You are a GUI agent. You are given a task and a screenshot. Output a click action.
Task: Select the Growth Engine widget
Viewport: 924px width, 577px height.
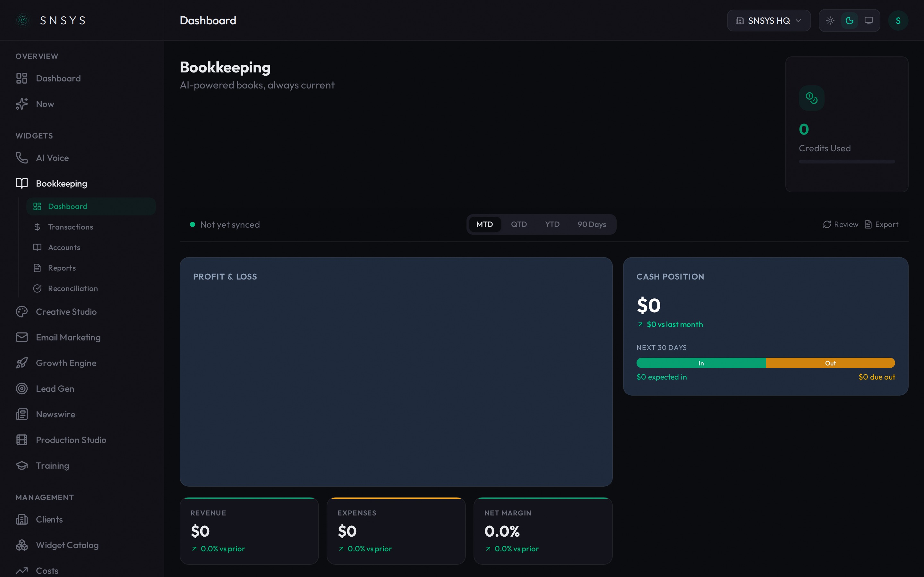(x=66, y=363)
